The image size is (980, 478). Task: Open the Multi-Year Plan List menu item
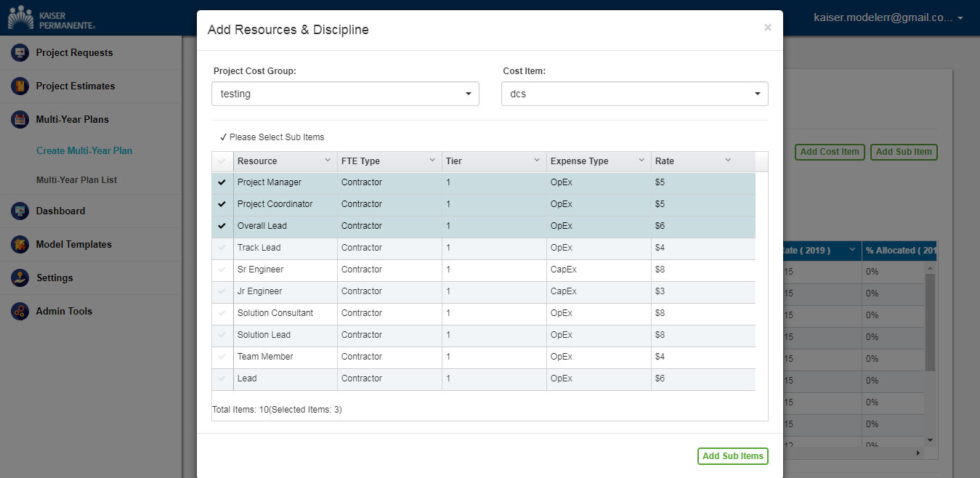(x=76, y=180)
